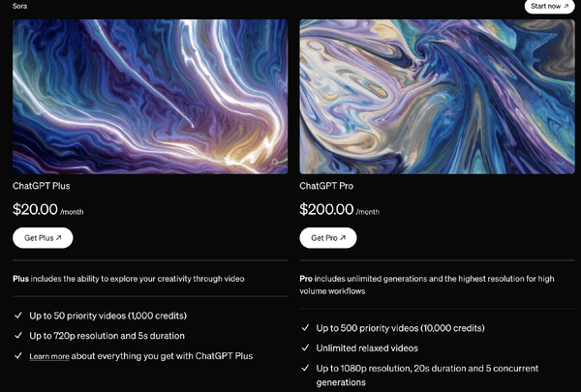Click checkmark beside Learn more item
The height and width of the screenshot is (392, 581).
[x=18, y=355]
